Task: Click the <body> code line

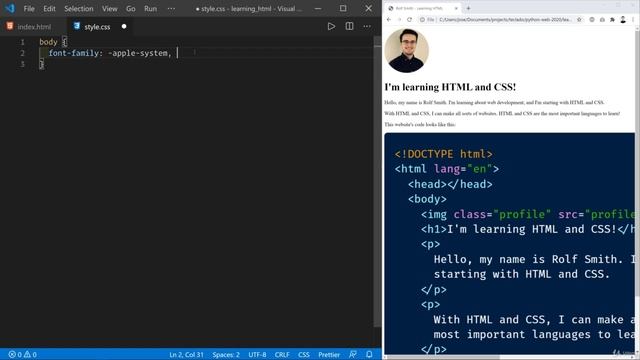Action: tap(427, 199)
